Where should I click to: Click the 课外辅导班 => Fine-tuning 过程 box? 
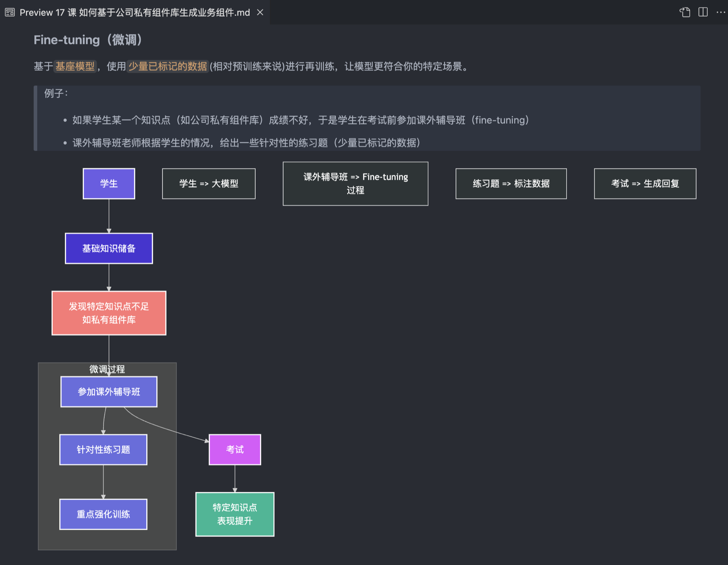click(x=355, y=184)
